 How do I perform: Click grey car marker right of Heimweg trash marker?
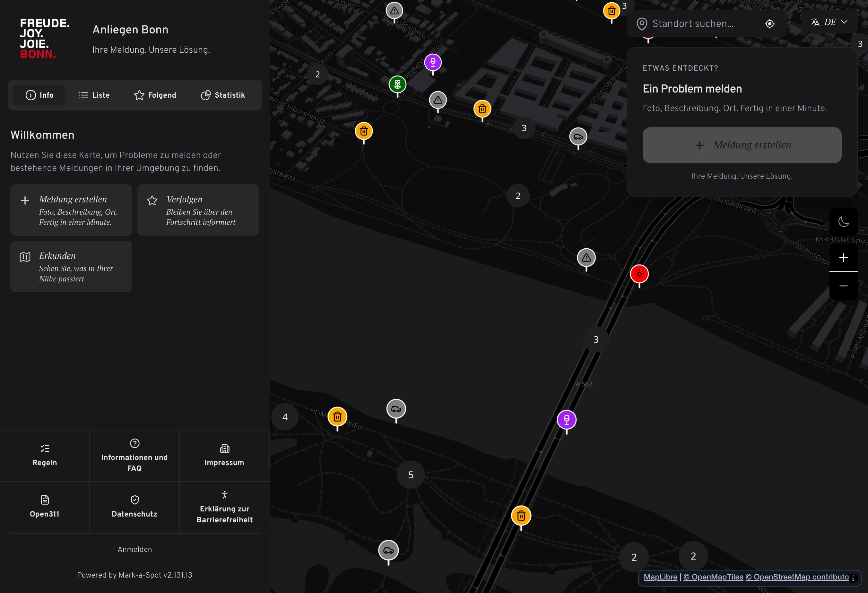tap(396, 410)
